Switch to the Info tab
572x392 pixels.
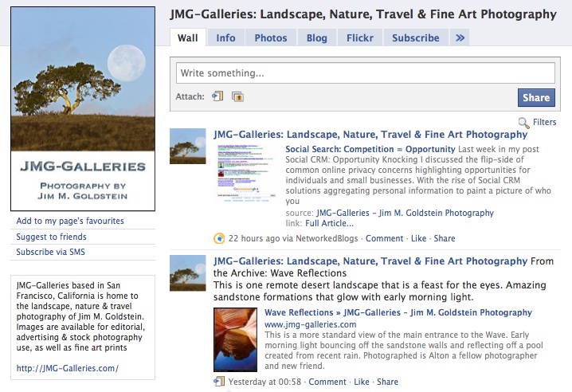225,37
